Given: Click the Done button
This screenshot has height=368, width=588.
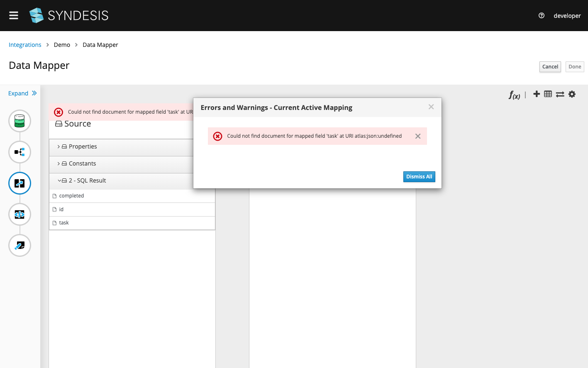Looking at the screenshot, I should pos(575,67).
